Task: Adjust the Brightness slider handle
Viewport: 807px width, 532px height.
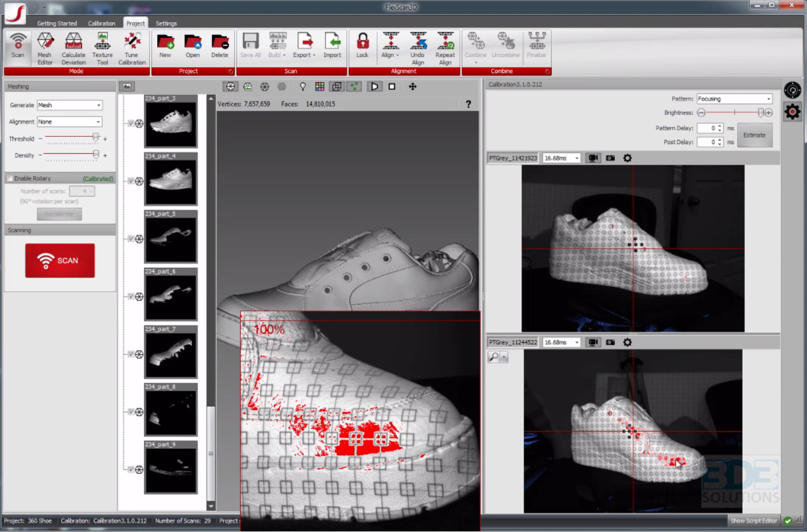Action: [x=761, y=113]
